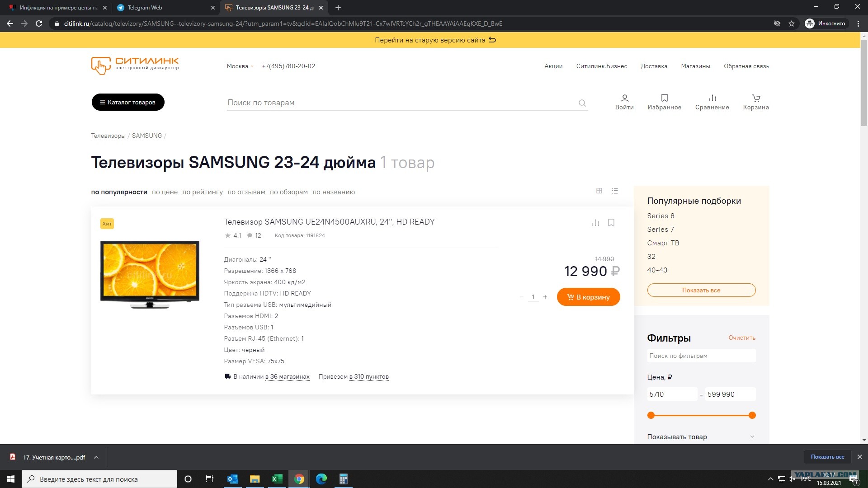Go back in browser history
The width and height of the screenshot is (868, 488).
[x=10, y=23]
